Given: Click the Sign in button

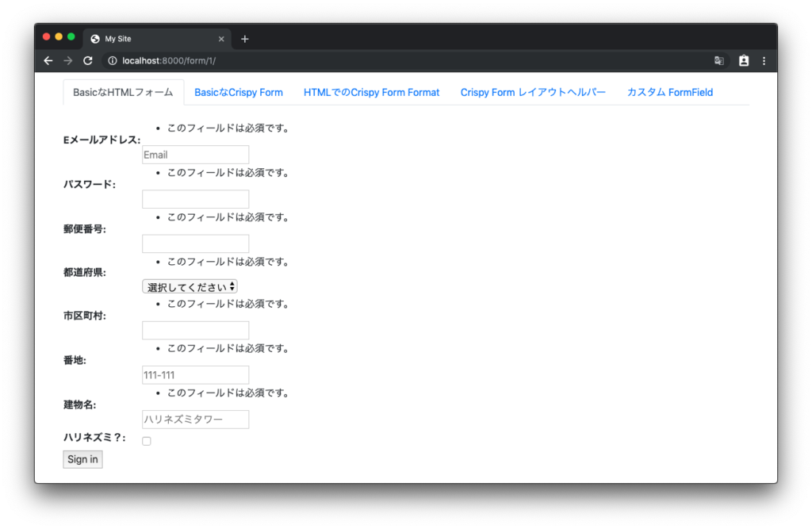Looking at the screenshot, I should [82, 458].
